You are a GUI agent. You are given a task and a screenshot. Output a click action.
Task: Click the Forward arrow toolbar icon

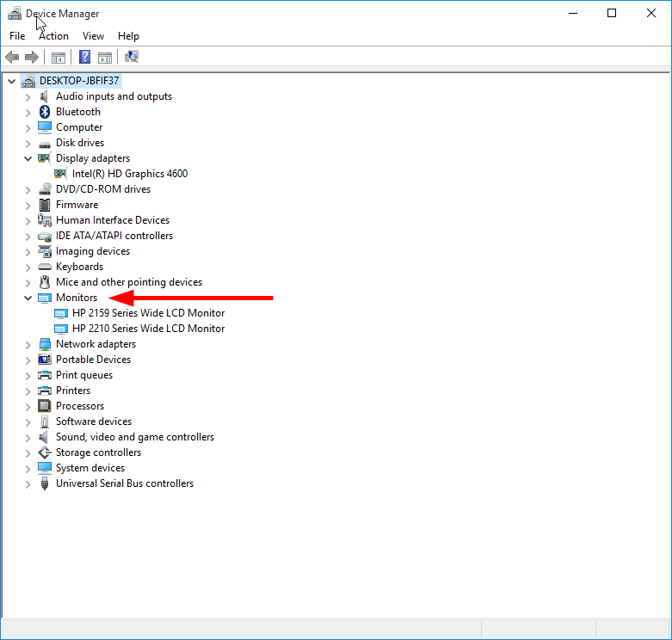[x=32, y=57]
